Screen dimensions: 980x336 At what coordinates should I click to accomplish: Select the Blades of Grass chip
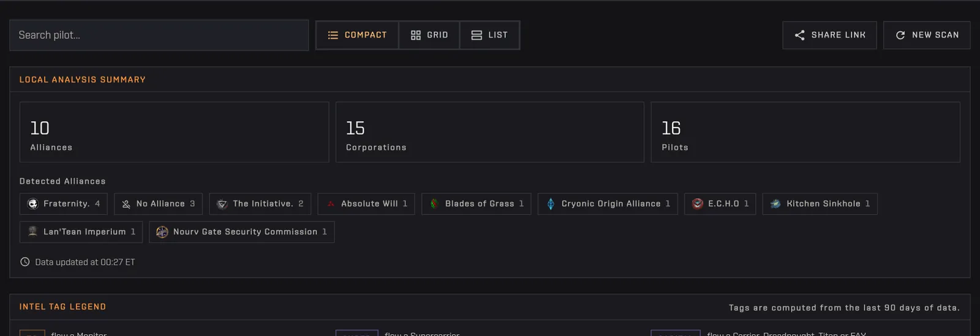pyautogui.click(x=477, y=204)
